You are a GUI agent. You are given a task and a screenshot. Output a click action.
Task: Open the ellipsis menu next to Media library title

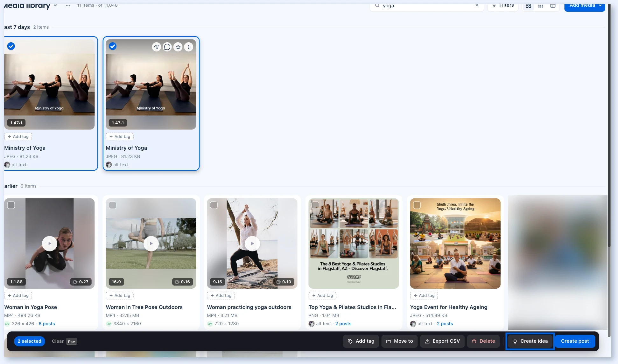tap(68, 5)
